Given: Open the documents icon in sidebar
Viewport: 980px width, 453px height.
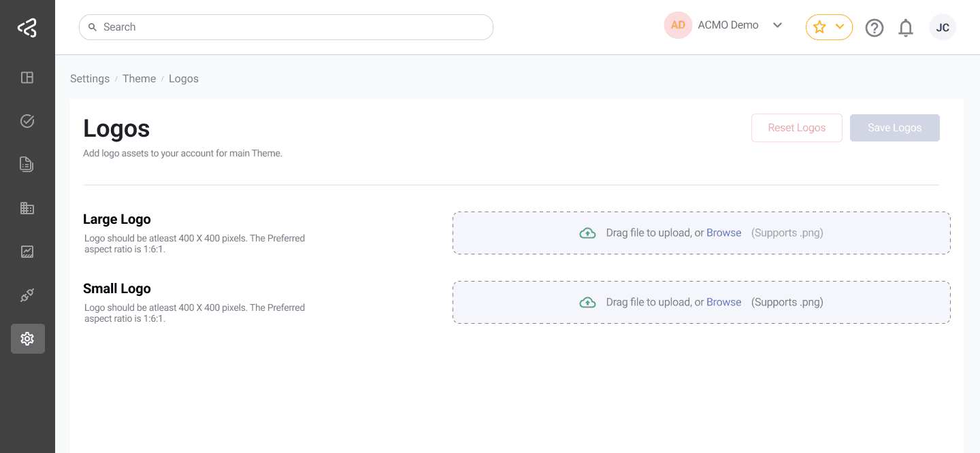Looking at the screenshot, I should 27,165.
